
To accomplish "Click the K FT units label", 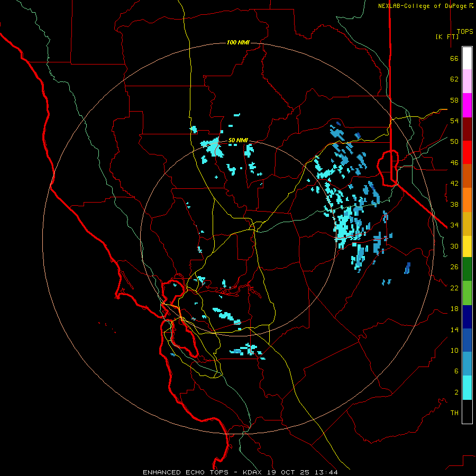I will tap(447, 36).
